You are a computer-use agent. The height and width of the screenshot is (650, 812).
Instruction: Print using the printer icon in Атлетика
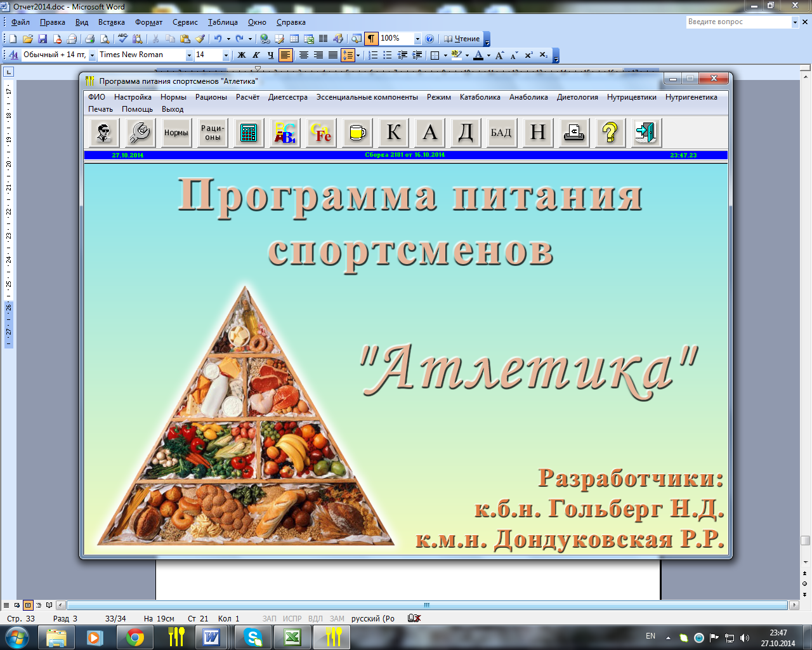574,133
